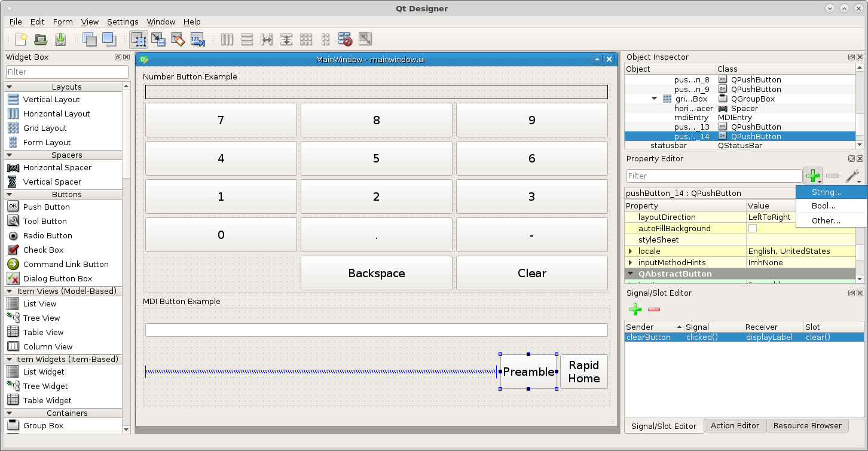Select the Edit Signals/Slots mode icon
Screen dimensions: 868x451
tap(158, 39)
